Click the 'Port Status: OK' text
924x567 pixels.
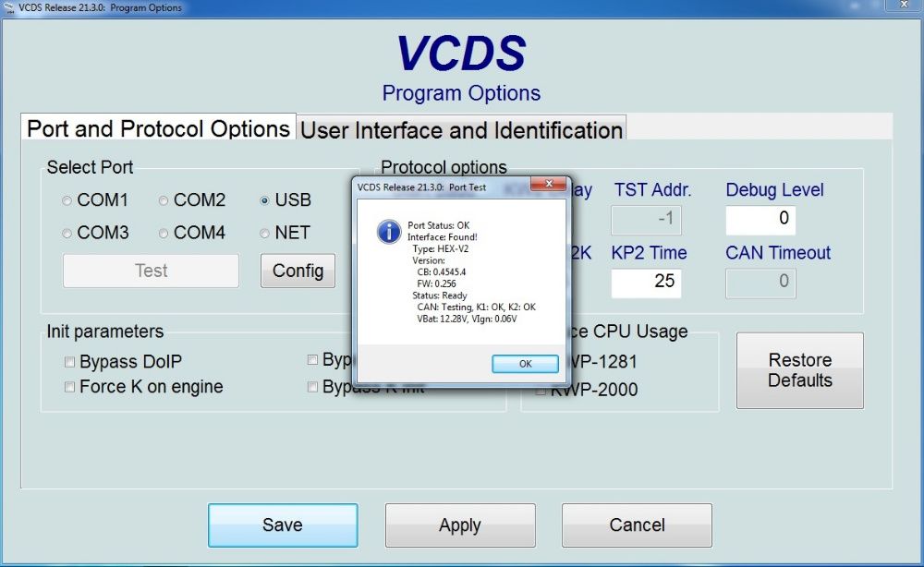[x=438, y=225]
